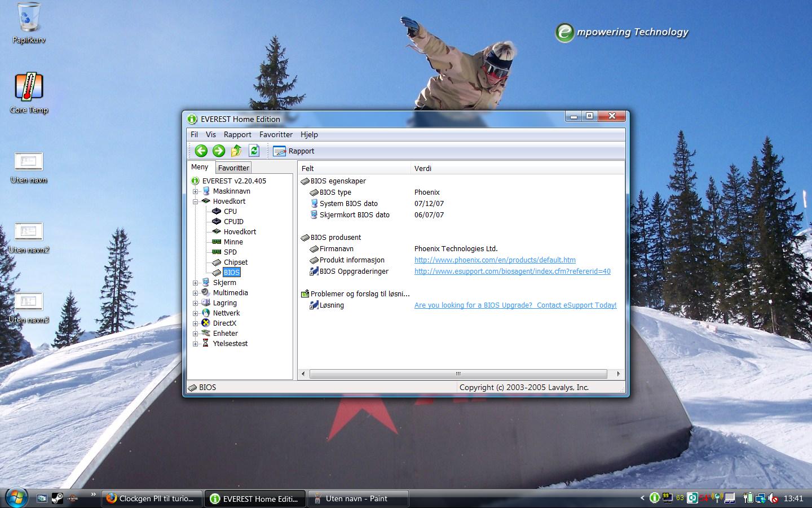This screenshot has height=508, width=812.
Task: Click the Felt column header
Action: tap(354, 168)
